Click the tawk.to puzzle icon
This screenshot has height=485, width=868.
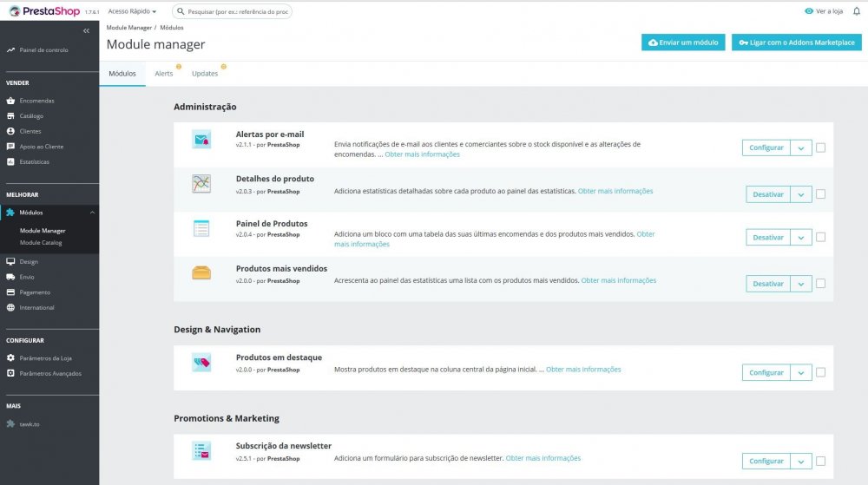point(10,423)
